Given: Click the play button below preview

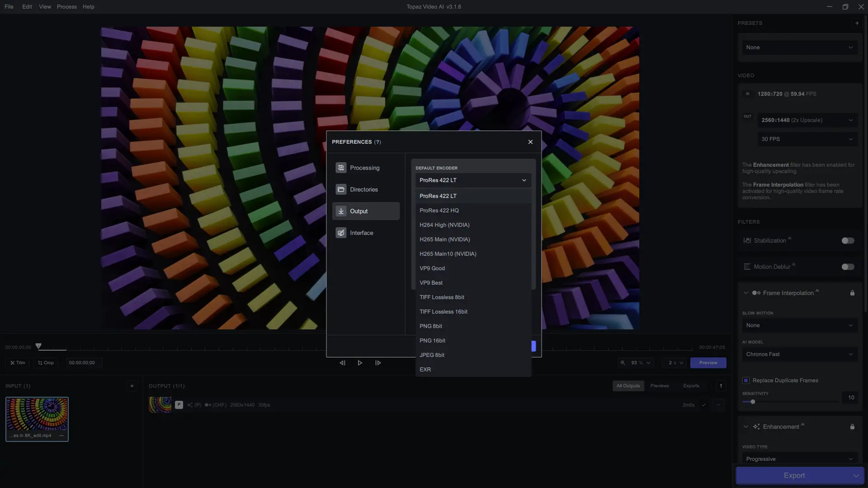Looking at the screenshot, I should coord(360,363).
